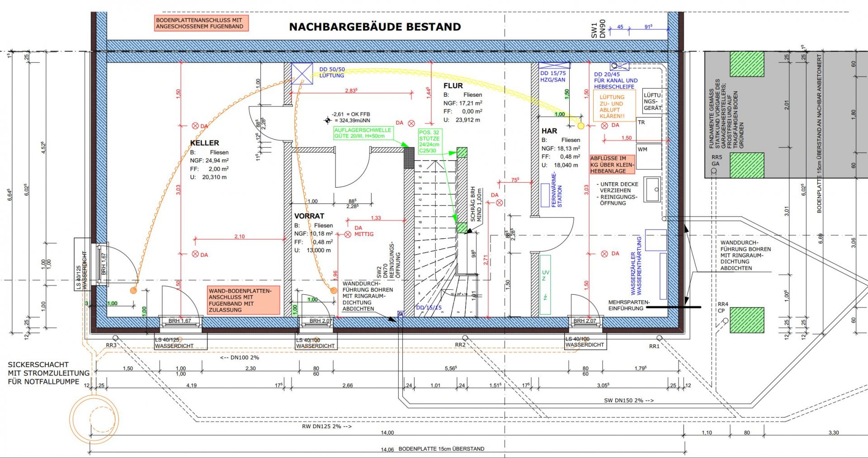
Task: Select the DD 50/50 Lüftung shaft symbol
Action: tap(302, 73)
